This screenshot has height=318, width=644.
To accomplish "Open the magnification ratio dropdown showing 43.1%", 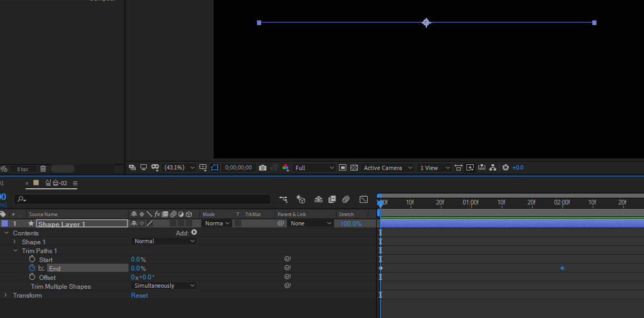I will click(x=179, y=167).
